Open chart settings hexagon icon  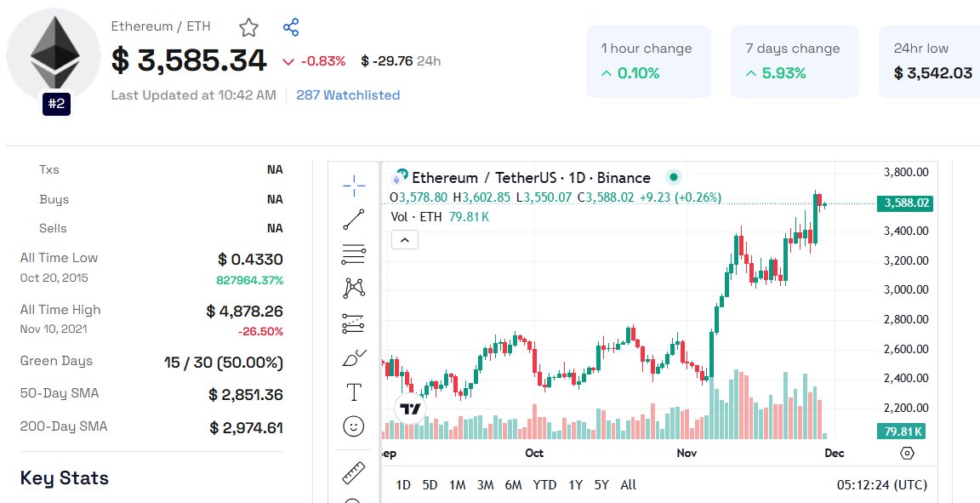908,454
